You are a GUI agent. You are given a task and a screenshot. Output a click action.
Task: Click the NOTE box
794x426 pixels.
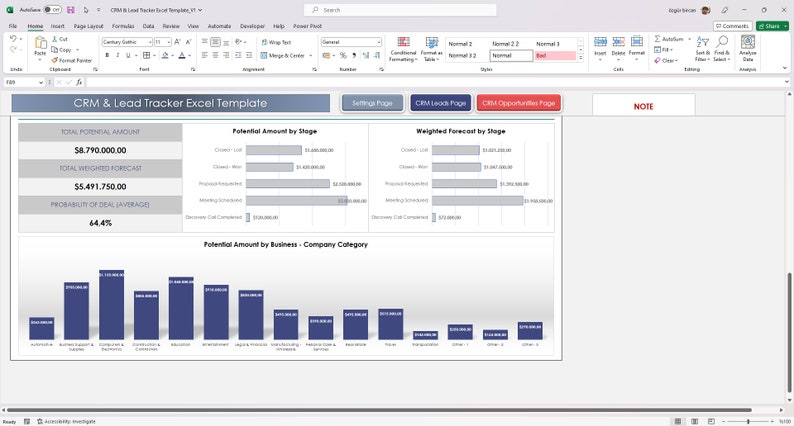644,106
